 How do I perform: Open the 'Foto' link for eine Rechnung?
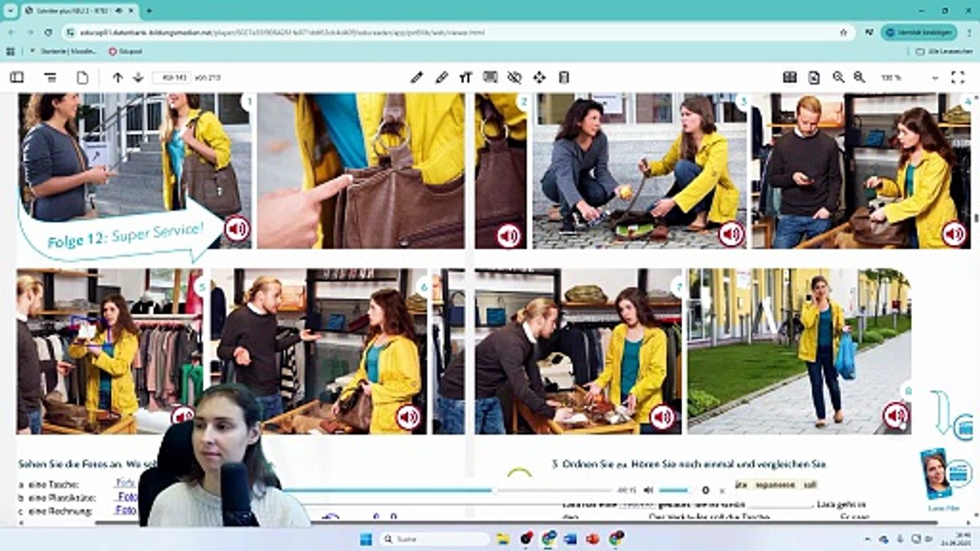coord(126,509)
